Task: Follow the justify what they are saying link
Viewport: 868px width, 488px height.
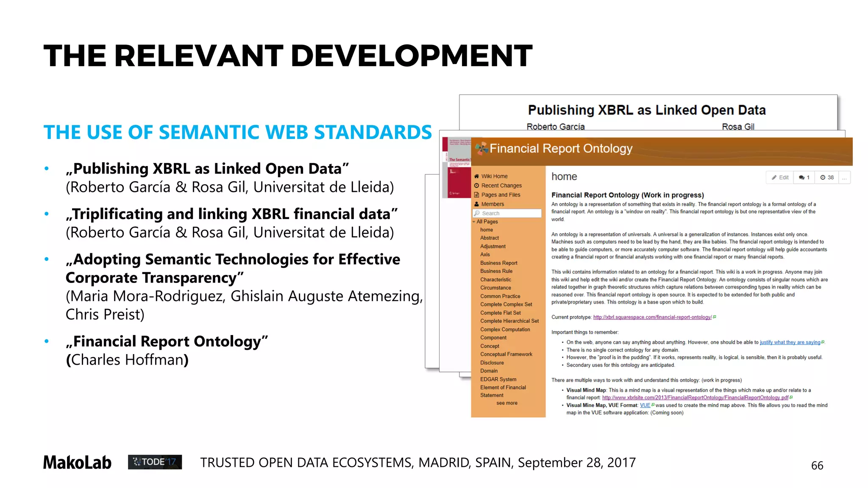Action: point(790,342)
